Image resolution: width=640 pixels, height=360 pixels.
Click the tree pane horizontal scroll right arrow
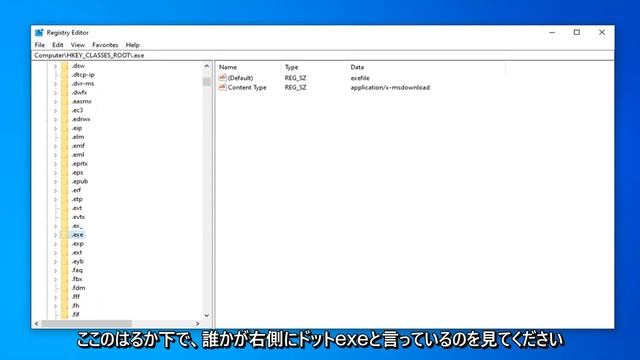pos(198,324)
